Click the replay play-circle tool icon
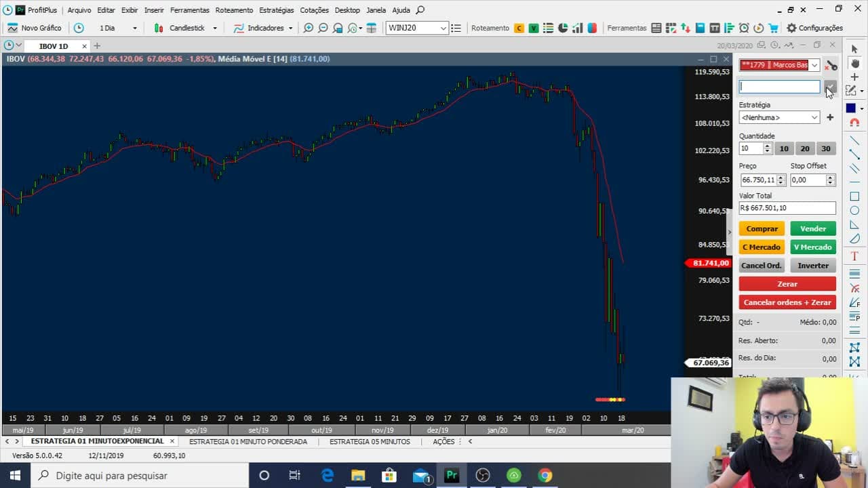 click(x=758, y=28)
